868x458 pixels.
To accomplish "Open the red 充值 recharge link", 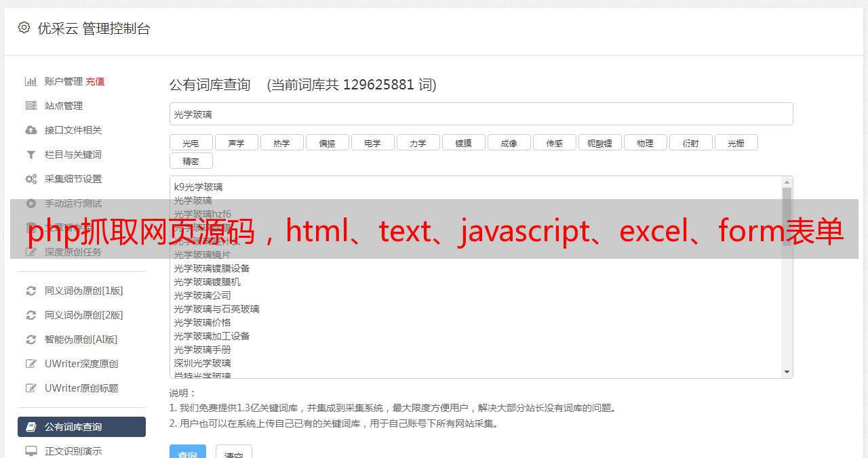I will 95,81.
